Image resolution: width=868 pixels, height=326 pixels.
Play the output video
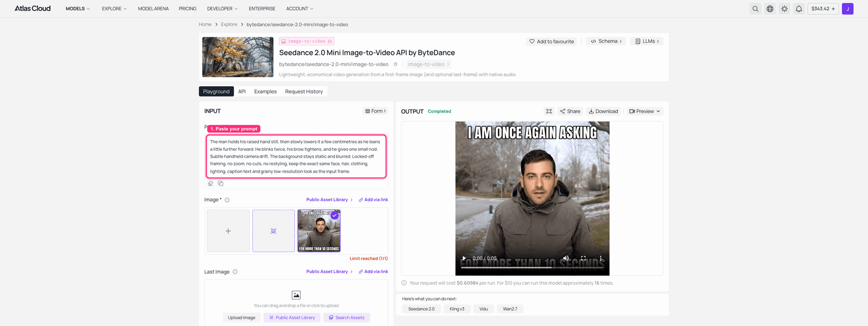tap(464, 259)
